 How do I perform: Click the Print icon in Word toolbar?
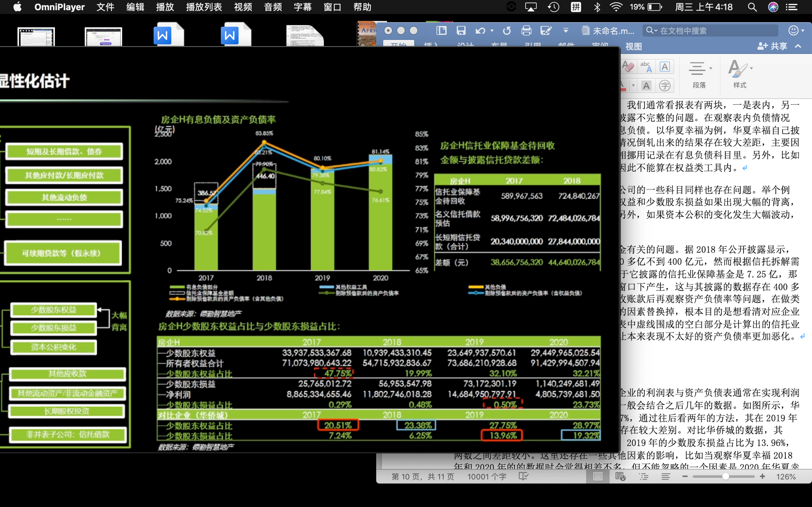point(526,31)
